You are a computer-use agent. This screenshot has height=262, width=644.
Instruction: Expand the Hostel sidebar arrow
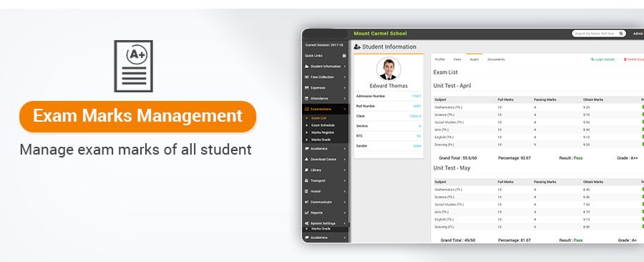click(x=345, y=191)
